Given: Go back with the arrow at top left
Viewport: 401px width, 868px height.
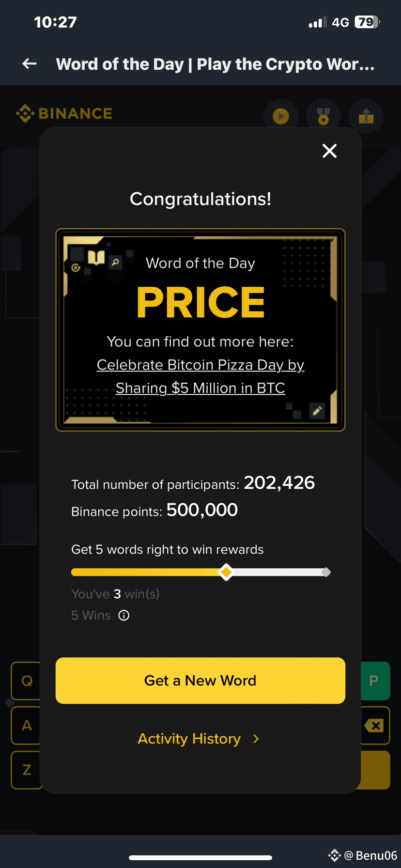Looking at the screenshot, I should click(29, 63).
